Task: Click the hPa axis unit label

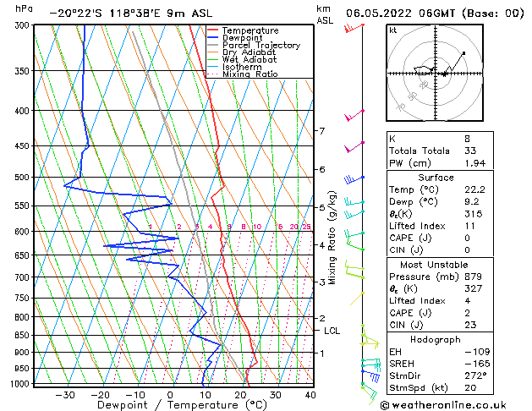Action: (24, 8)
